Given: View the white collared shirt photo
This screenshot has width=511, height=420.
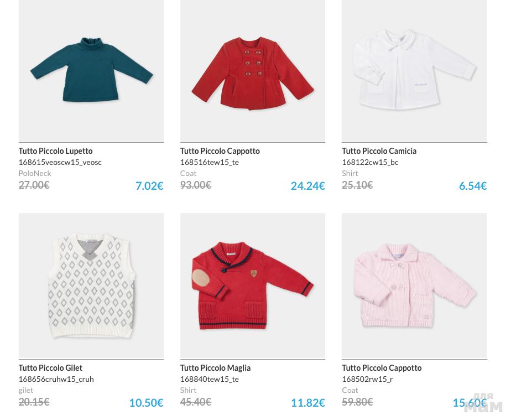Looking at the screenshot, I should tap(414, 71).
